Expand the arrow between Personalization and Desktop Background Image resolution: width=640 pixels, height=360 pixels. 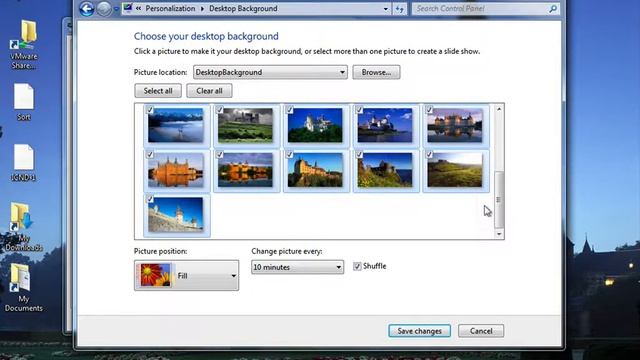202,9
